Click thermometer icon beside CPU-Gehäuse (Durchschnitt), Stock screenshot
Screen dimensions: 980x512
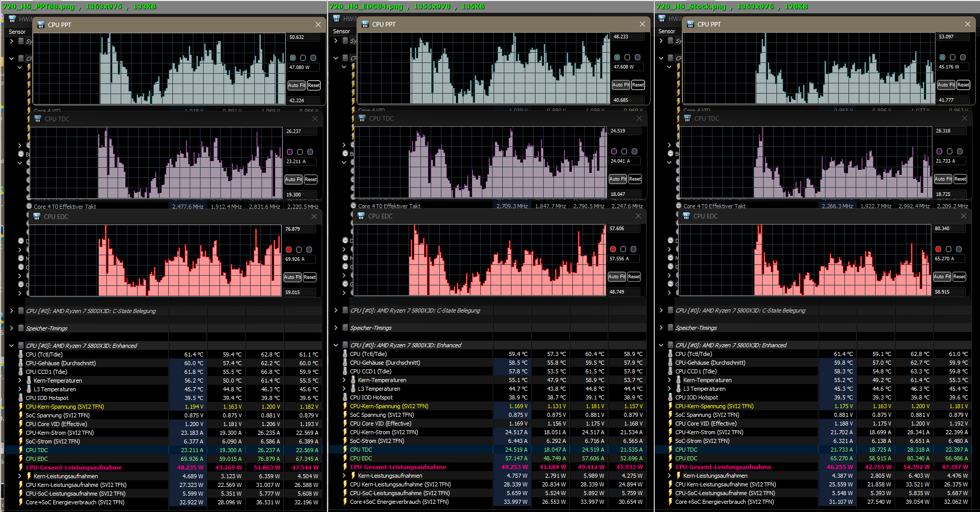pyautogui.click(x=671, y=363)
